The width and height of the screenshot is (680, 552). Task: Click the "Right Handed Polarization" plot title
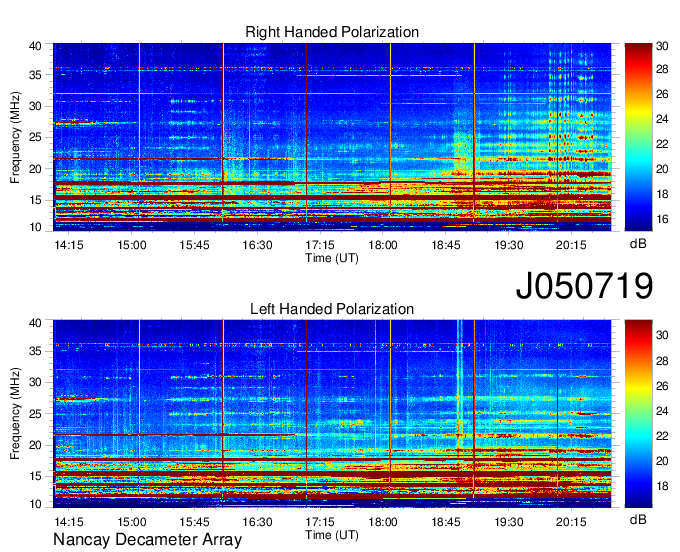coord(332,32)
